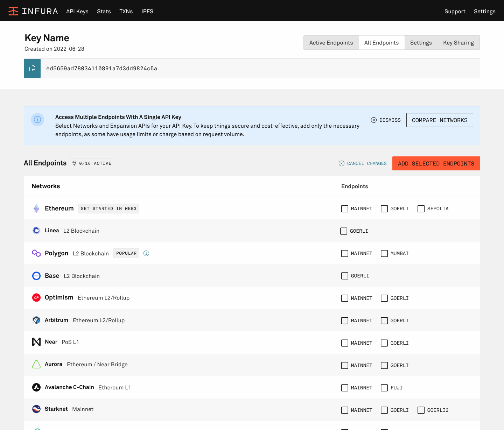The image size is (504, 430).
Task: Click the Infura logo icon
Action: coord(13,11)
